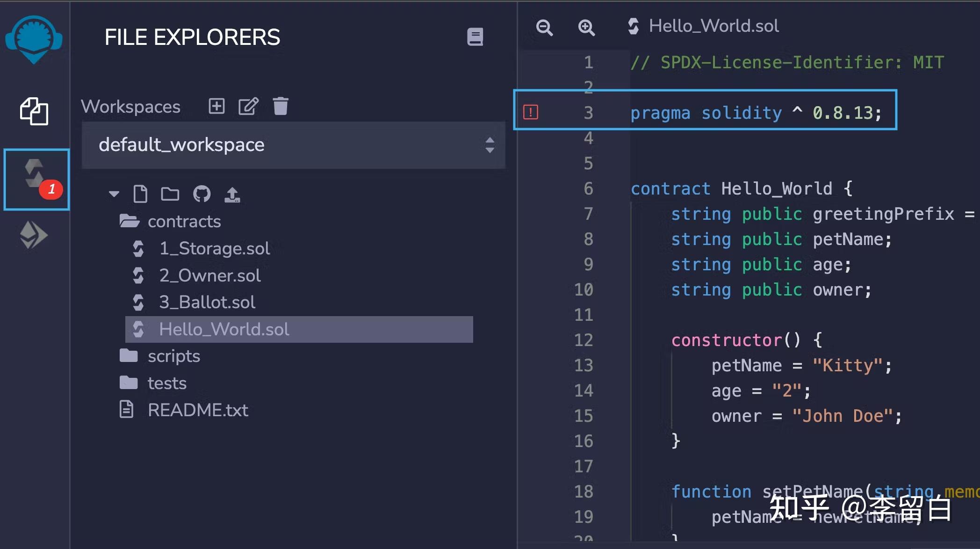Click the documentation book icon
The width and height of the screenshot is (980, 549).
475,37
